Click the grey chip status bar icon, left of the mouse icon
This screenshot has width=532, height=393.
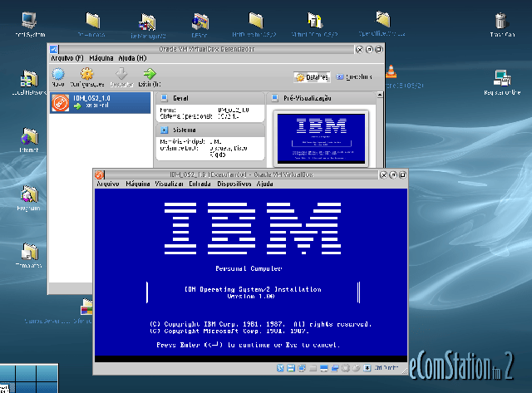coord(346,368)
